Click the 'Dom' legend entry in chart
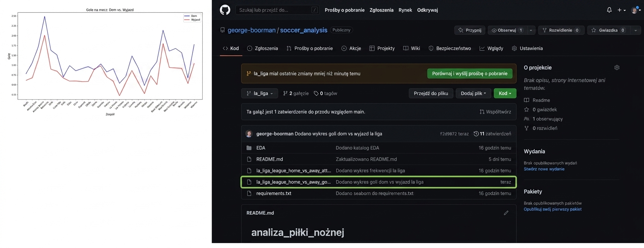This screenshot has height=248, width=644. pos(191,16)
